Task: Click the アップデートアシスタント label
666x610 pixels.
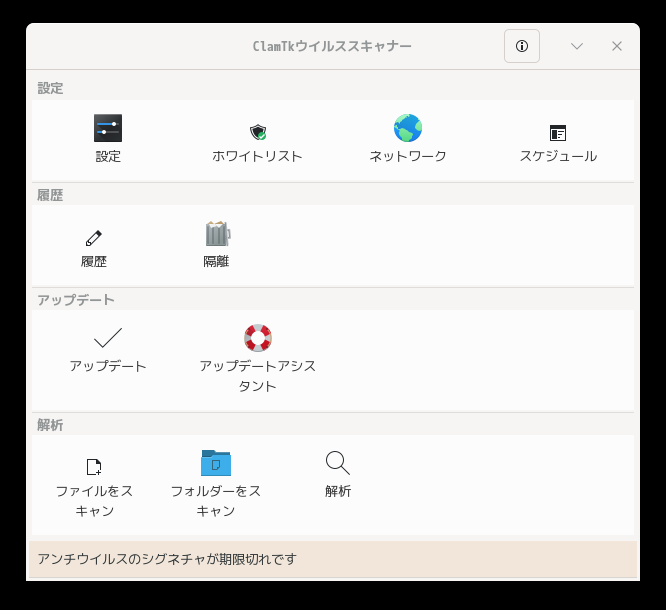Action: tap(258, 376)
